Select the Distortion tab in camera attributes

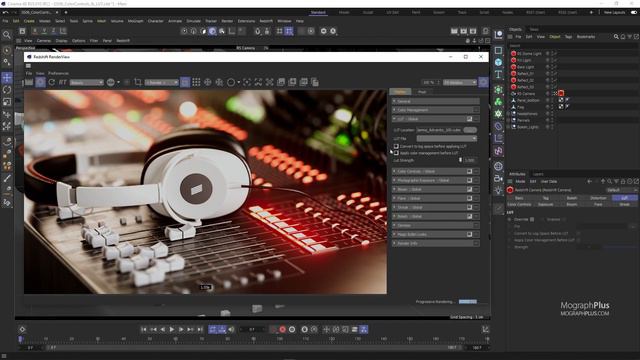(598, 198)
